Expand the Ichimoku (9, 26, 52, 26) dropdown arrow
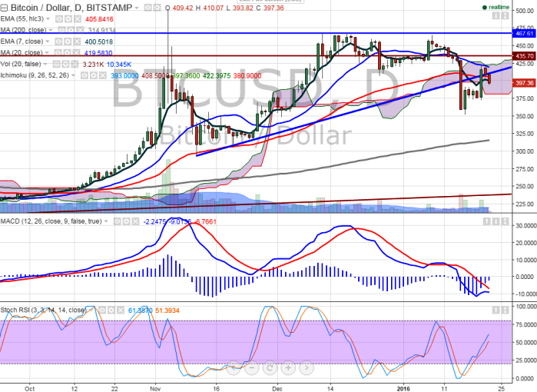The width and height of the screenshot is (537, 392). 73,75
